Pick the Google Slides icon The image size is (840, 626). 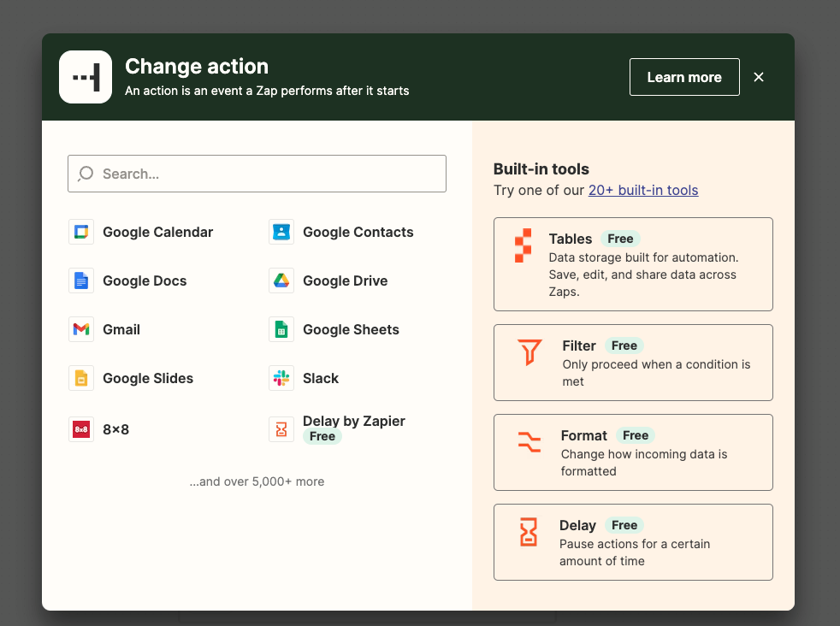click(x=81, y=378)
